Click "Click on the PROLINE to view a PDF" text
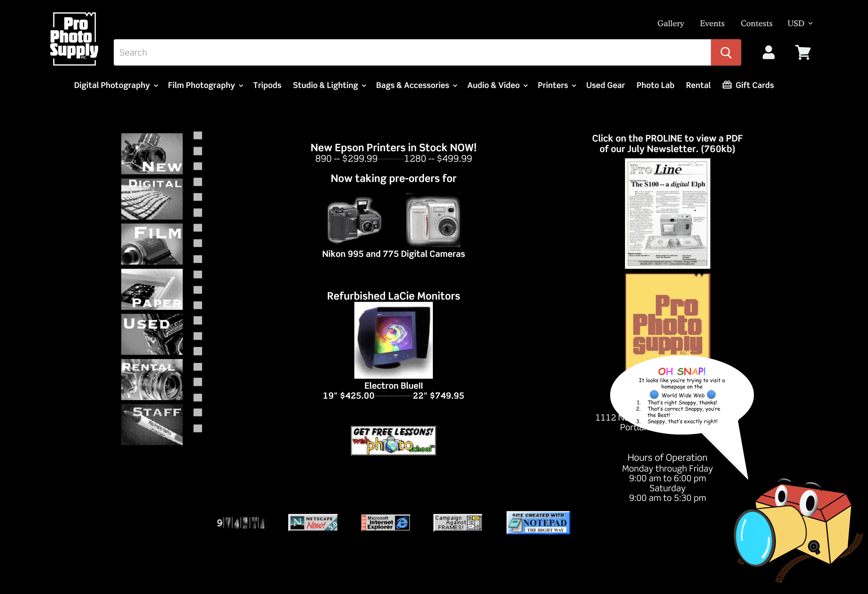 click(x=667, y=138)
